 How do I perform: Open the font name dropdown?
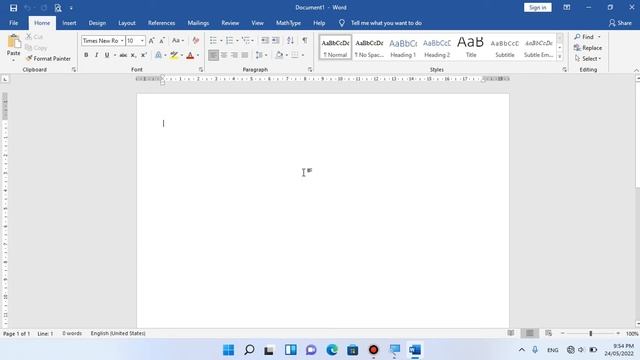122,41
